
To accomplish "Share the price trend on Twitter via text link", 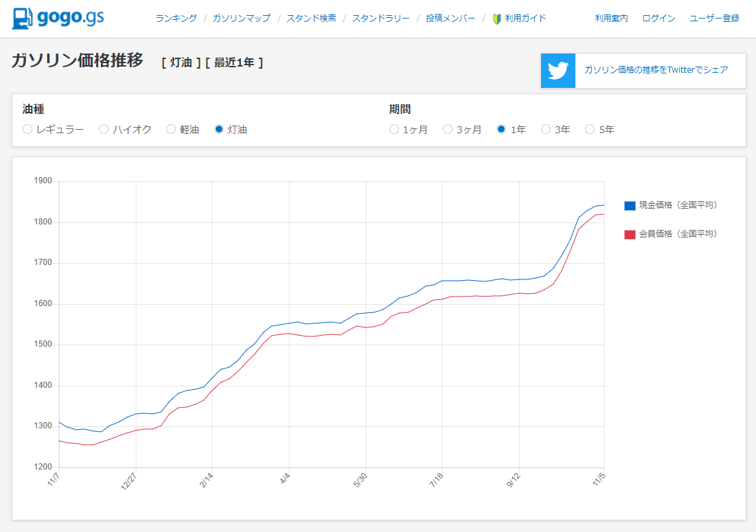I will [x=656, y=70].
